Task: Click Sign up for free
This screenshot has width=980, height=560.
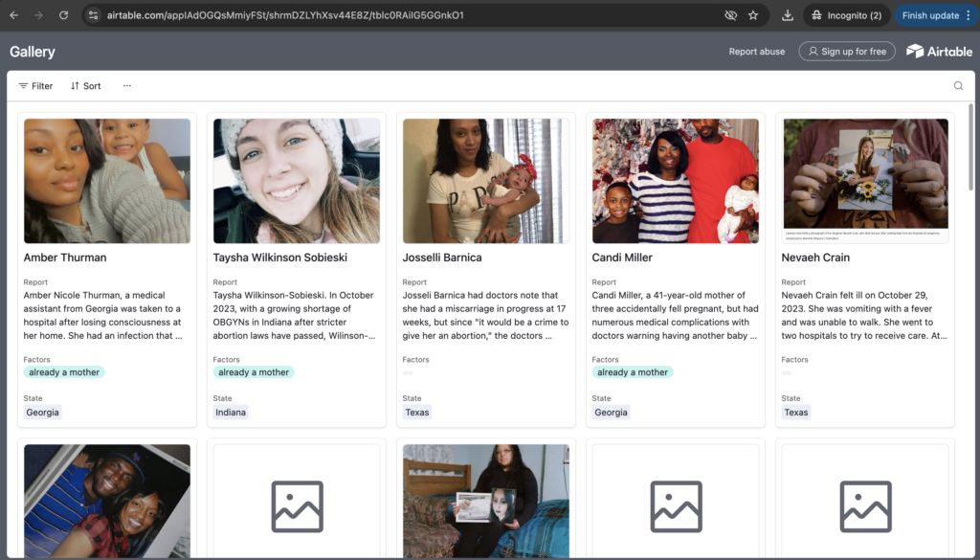Action: click(x=846, y=52)
